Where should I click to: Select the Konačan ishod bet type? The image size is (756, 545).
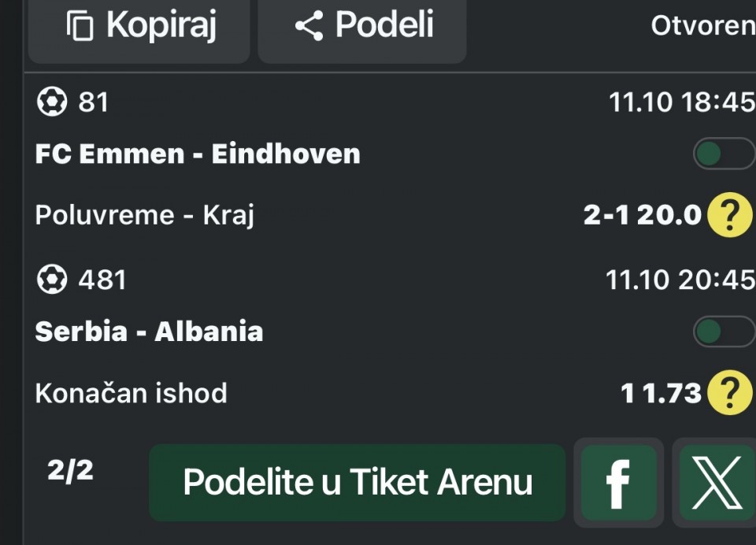tap(131, 392)
